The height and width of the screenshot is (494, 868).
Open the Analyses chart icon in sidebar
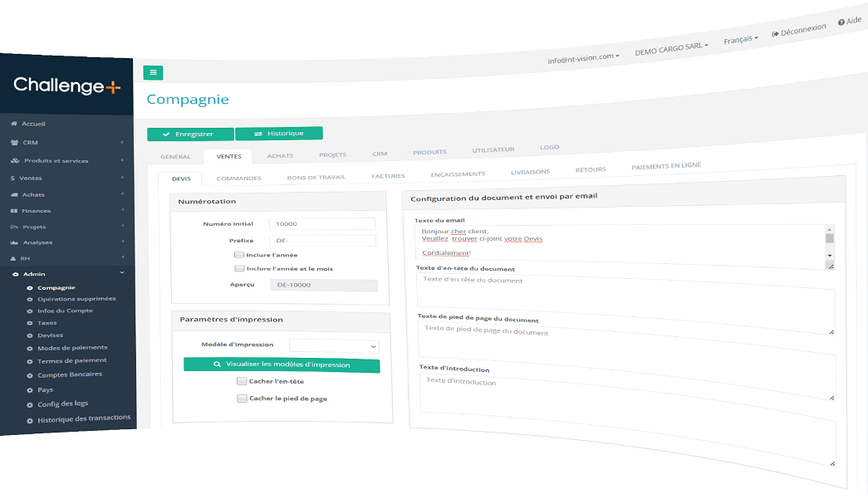(x=12, y=242)
